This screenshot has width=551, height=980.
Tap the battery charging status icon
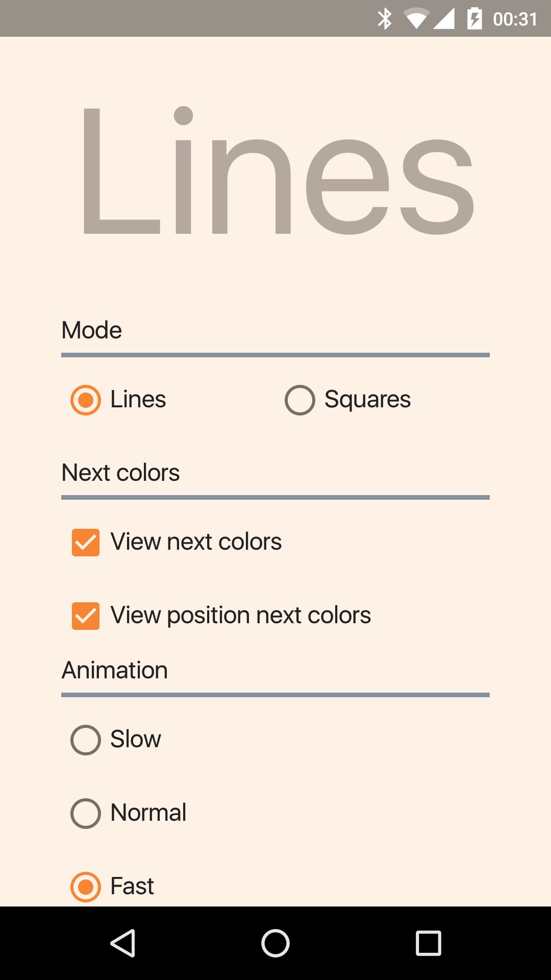pyautogui.click(x=474, y=19)
